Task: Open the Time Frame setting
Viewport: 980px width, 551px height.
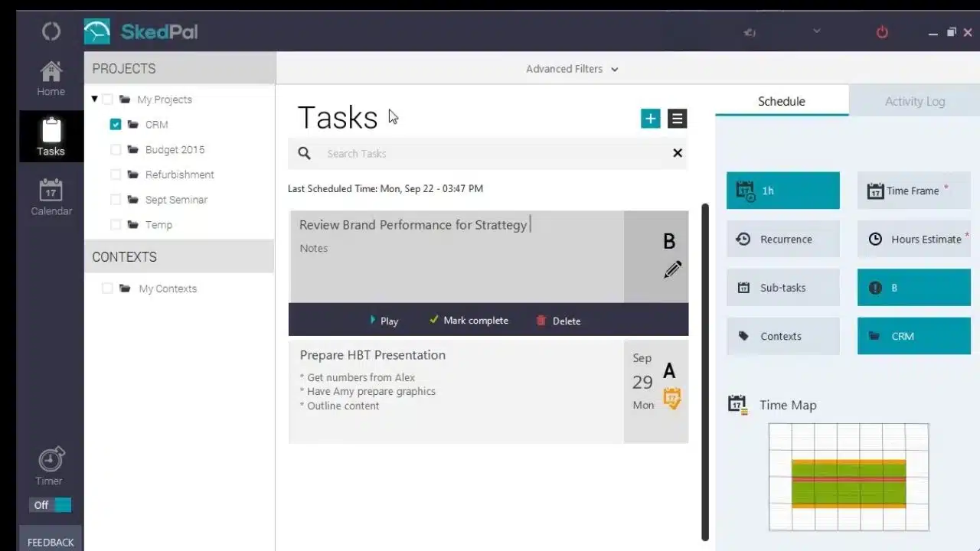Action: pyautogui.click(x=914, y=191)
